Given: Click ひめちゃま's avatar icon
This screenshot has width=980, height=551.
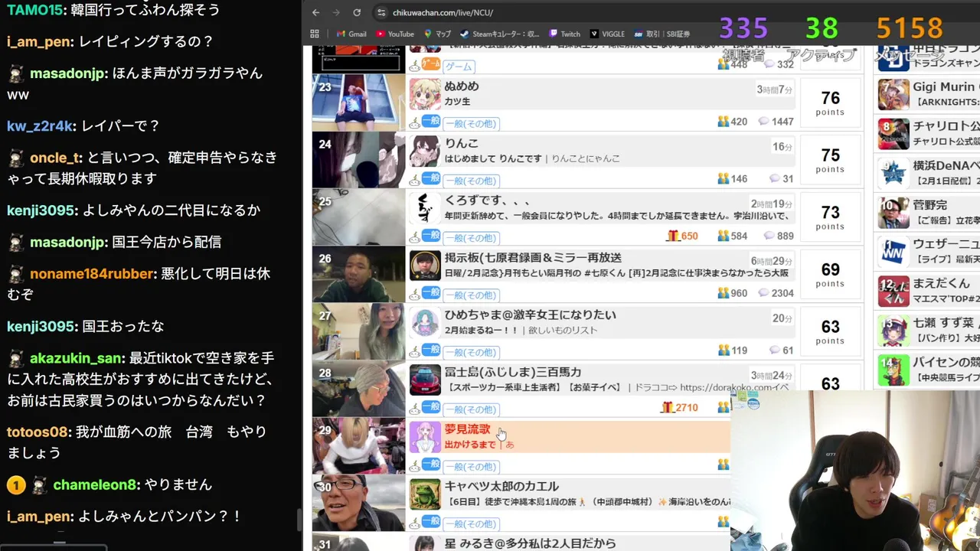Looking at the screenshot, I should 425,323.
